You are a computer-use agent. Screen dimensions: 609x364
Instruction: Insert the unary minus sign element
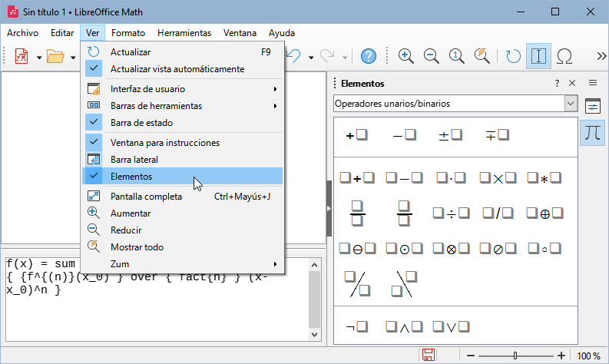click(404, 135)
